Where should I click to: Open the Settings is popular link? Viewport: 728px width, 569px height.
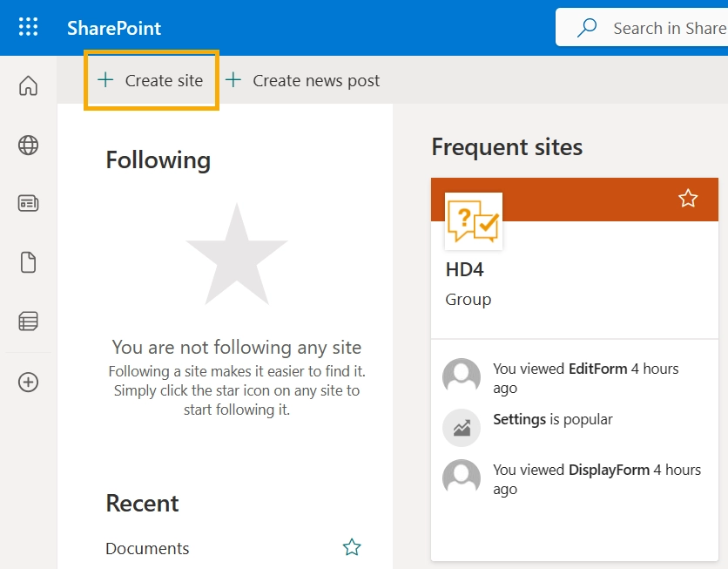(553, 419)
